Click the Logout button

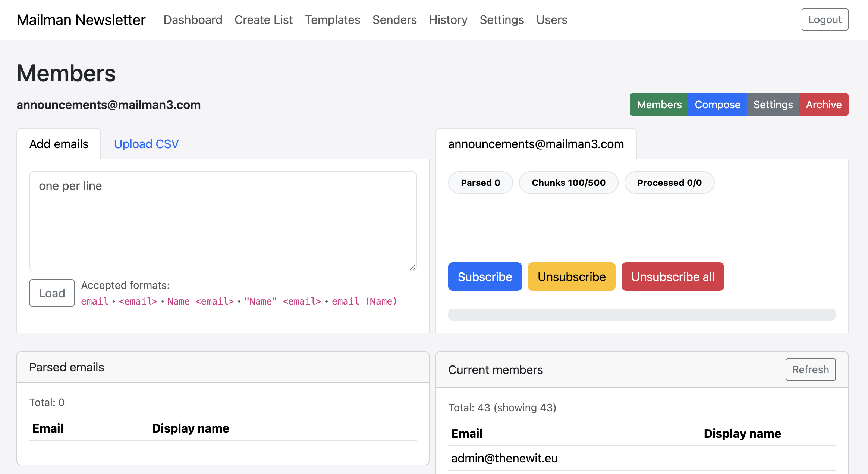tap(824, 19)
